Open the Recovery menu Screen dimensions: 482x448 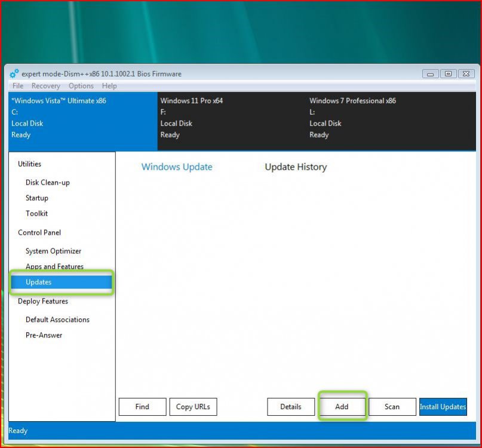click(x=46, y=86)
